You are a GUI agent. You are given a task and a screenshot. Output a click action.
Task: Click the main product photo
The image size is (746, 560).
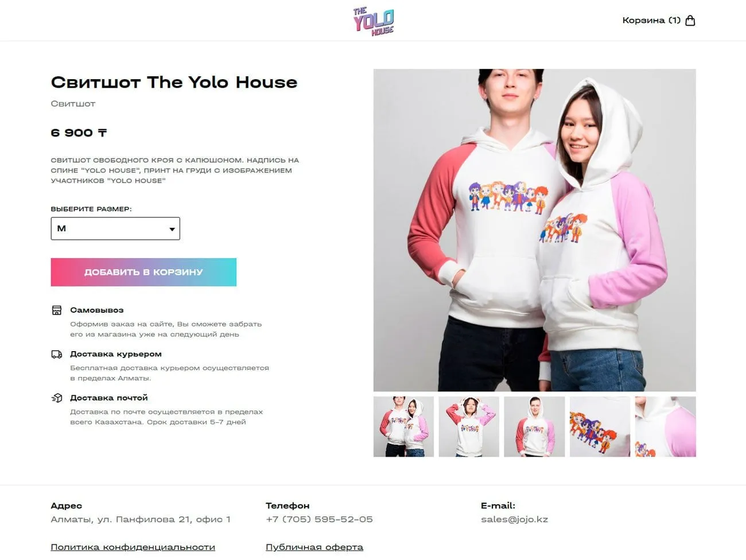coord(535,230)
